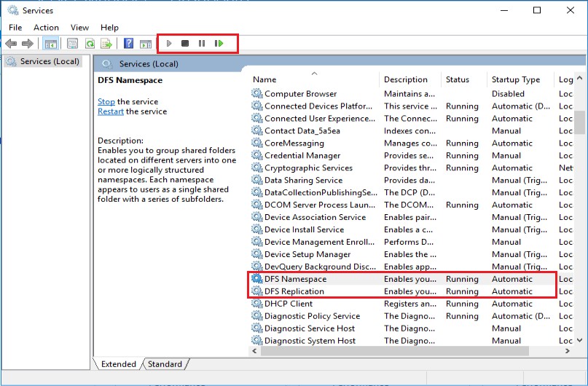This screenshot has width=588, height=386.
Task: Click the Restart the service link
Action: tap(111, 112)
